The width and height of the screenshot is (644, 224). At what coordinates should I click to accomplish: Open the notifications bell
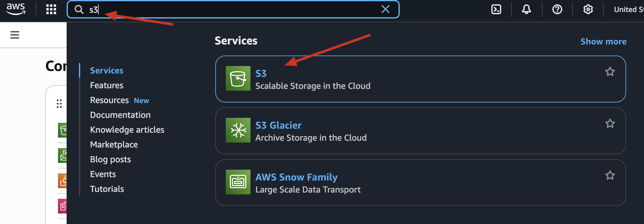click(x=526, y=10)
